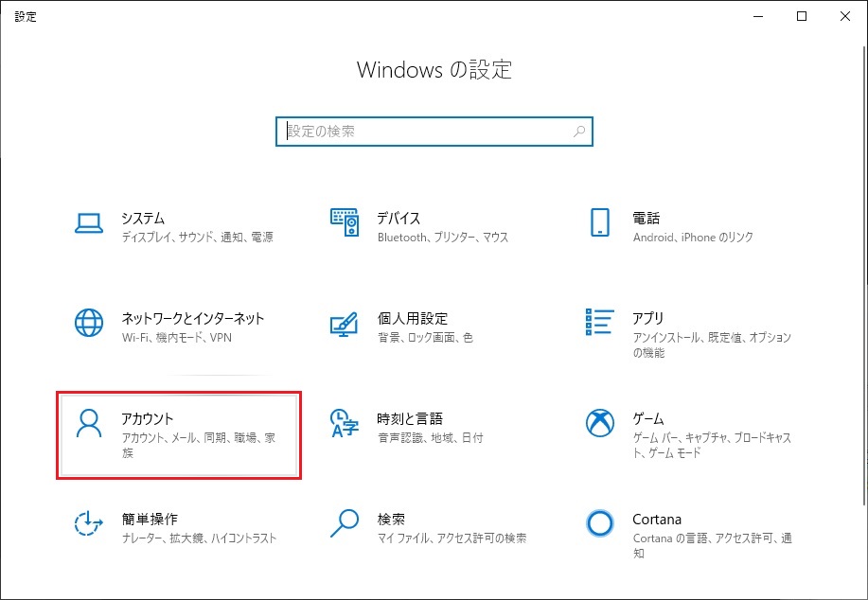Screen dimensions: 868x600
Task: Open the ゲーム Xbox icon
Action: point(600,423)
